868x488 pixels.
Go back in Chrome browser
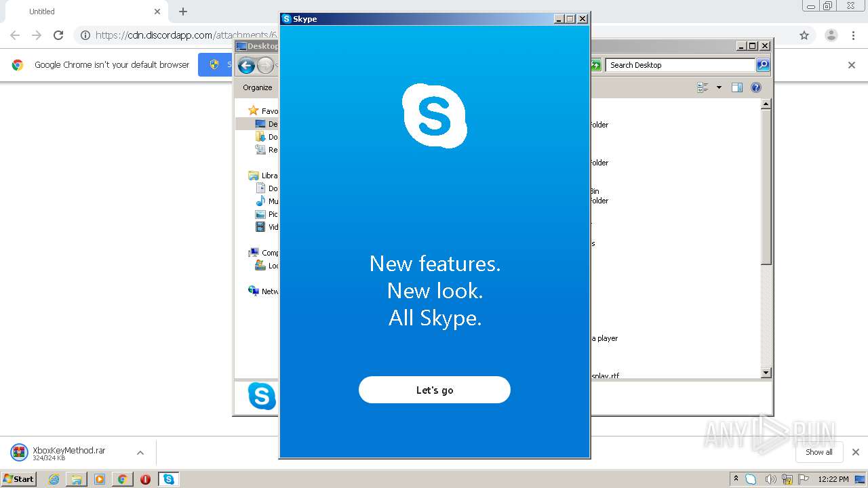pyautogui.click(x=15, y=35)
